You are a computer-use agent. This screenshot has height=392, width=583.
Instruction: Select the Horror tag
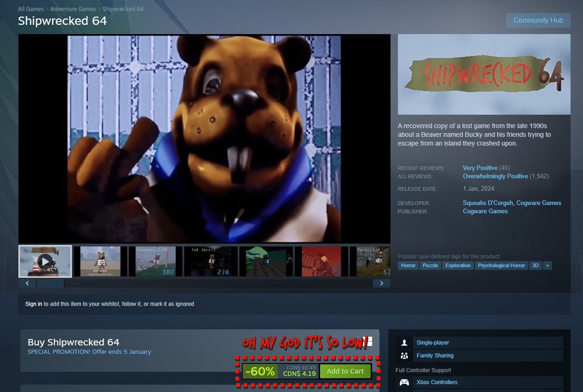point(408,266)
